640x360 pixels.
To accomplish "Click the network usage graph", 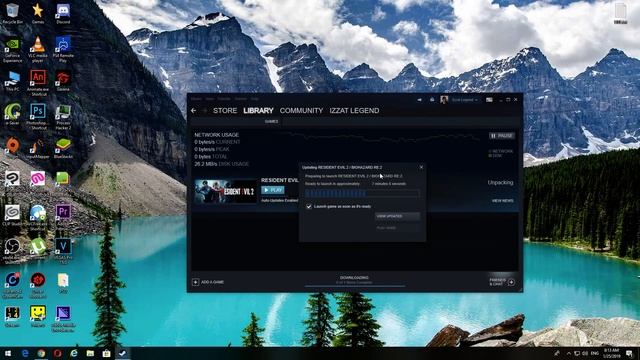I will pyautogui.click(x=382, y=139).
